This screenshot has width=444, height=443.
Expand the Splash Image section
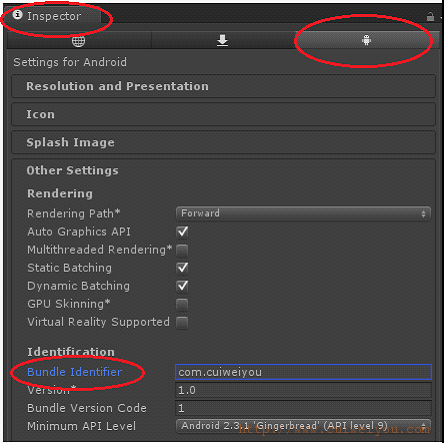click(223, 142)
